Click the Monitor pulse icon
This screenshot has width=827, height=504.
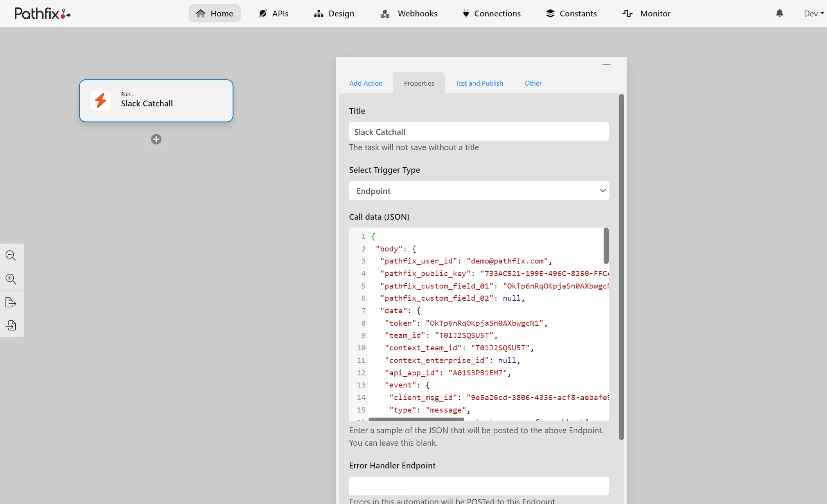click(x=627, y=13)
